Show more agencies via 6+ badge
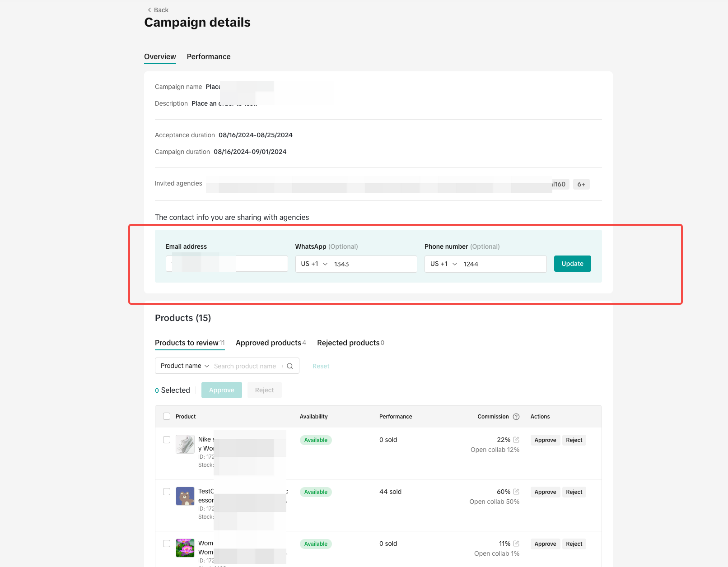The image size is (728, 567). coord(581,184)
